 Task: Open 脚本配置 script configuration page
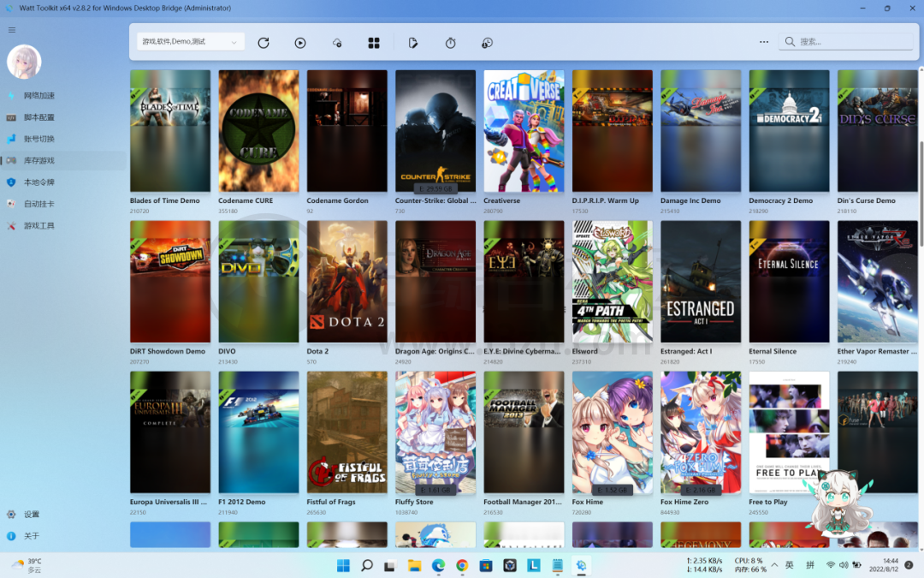(63, 117)
